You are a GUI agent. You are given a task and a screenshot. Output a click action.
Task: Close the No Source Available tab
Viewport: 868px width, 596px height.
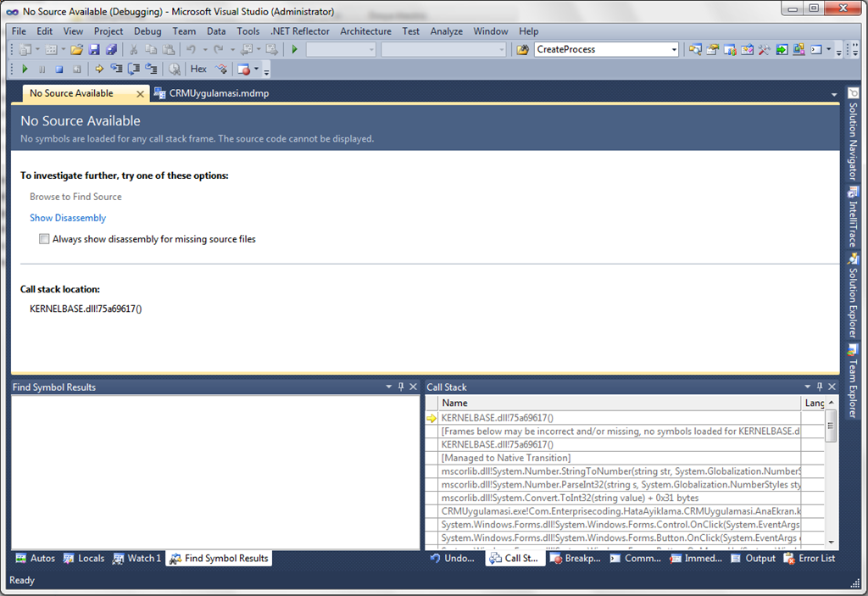140,93
